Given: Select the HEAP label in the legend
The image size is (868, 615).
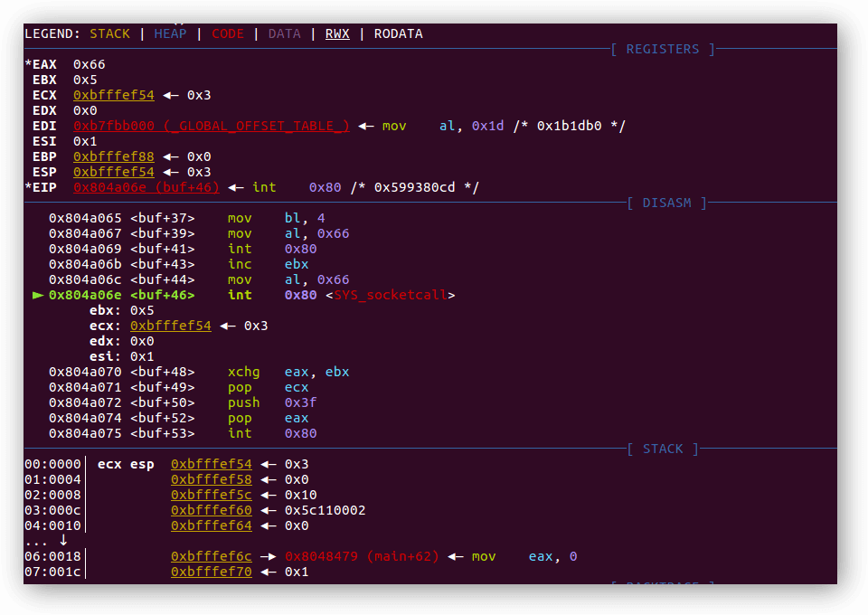Looking at the screenshot, I should click(x=171, y=33).
